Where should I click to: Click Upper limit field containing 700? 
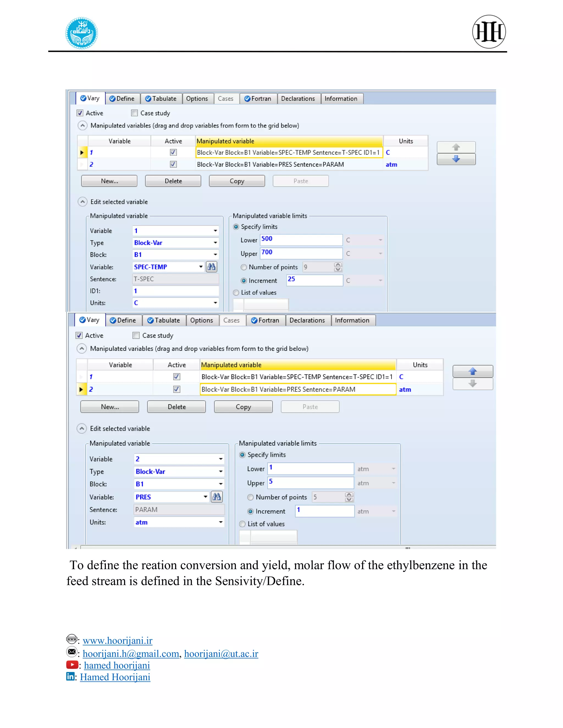(301, 253)
